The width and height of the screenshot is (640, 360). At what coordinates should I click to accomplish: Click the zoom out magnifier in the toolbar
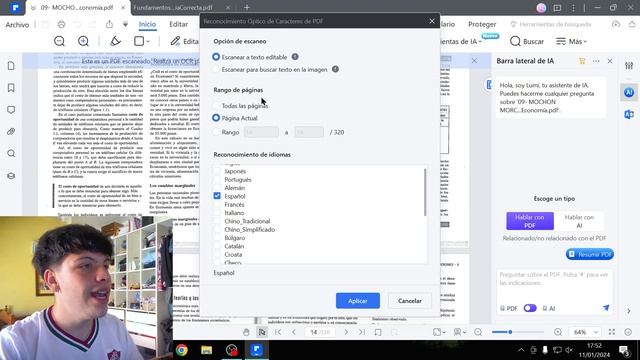[x=59, y=41]
